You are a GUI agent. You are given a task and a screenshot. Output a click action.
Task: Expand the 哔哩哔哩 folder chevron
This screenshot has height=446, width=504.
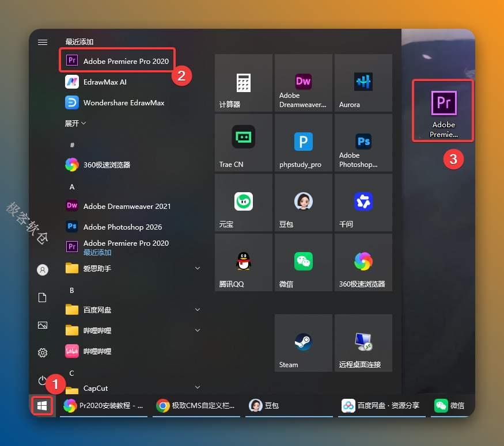(x=198, y=330)
